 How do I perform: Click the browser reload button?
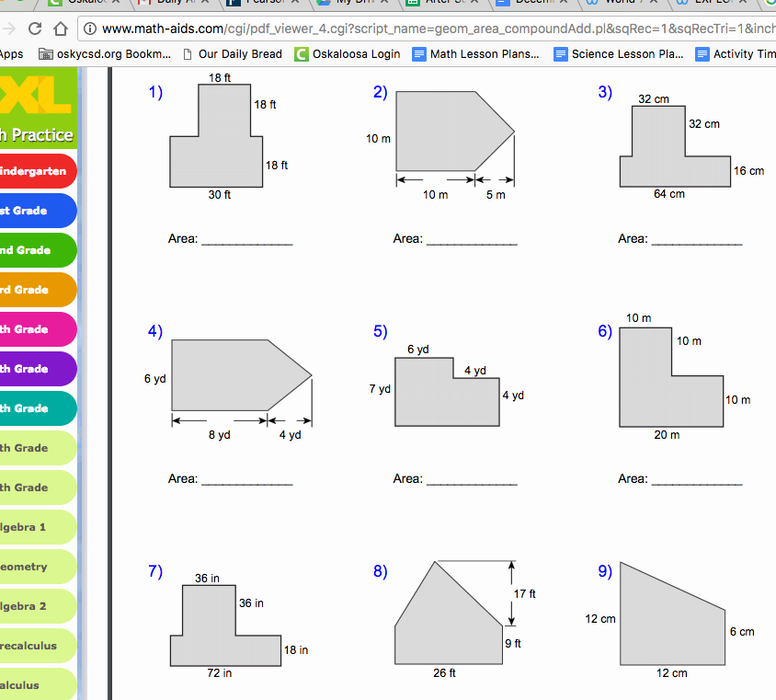click(35, 28)
